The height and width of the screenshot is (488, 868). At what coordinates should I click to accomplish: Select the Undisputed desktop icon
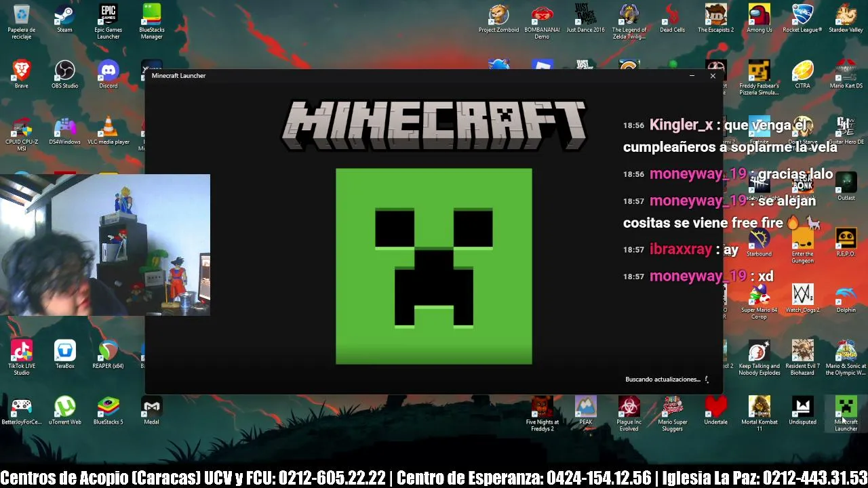802,411
